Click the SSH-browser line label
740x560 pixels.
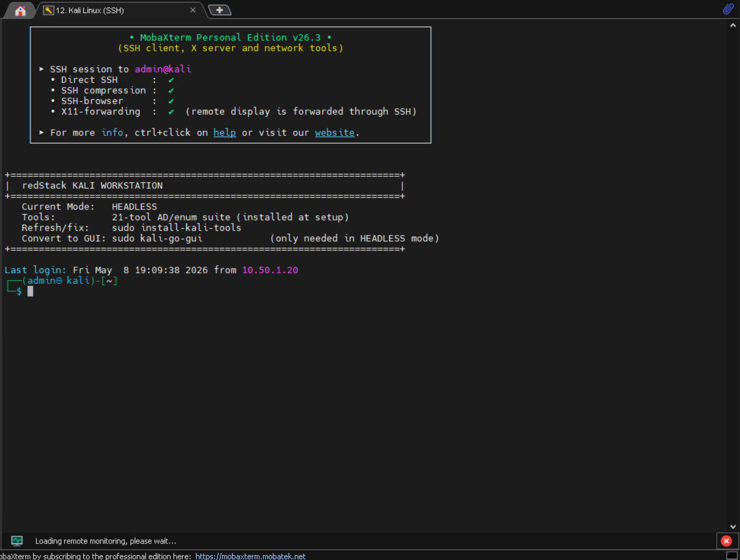92,101
